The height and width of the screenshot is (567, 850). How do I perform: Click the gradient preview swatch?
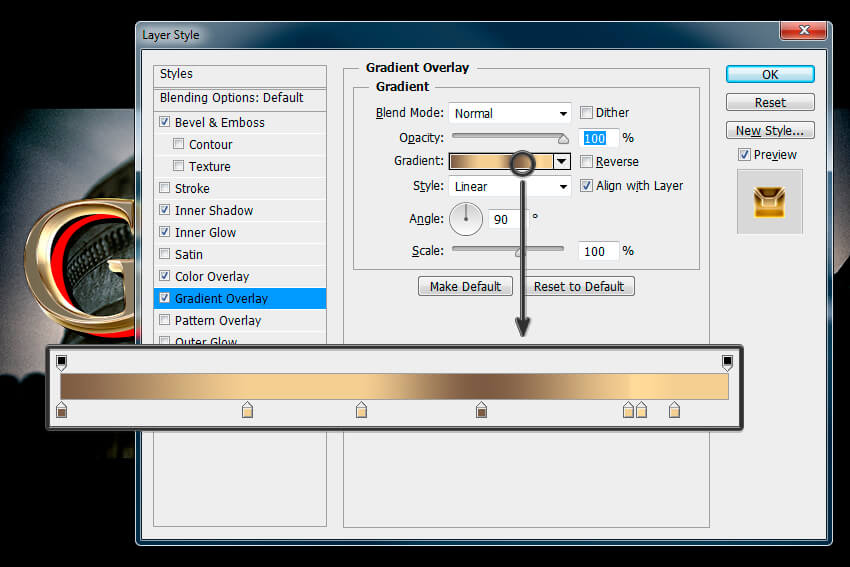(501, 161)
